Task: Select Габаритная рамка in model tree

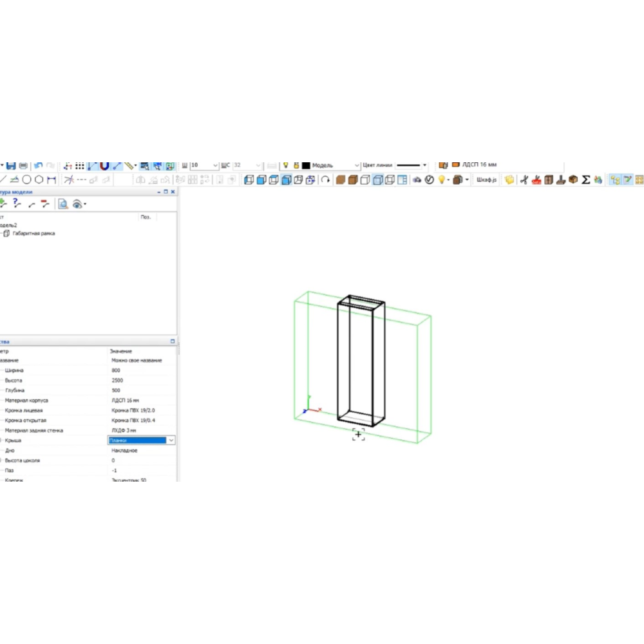Action: pos(33,234)
